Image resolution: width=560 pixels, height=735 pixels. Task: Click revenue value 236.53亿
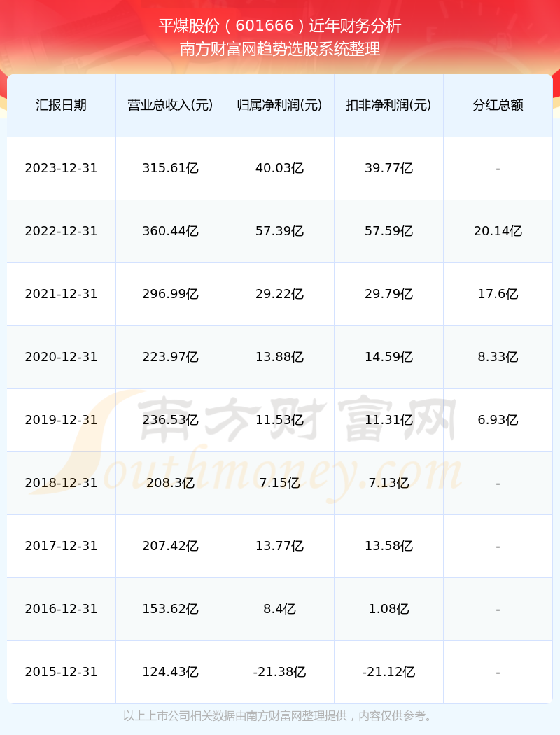[x=171, y=420]
